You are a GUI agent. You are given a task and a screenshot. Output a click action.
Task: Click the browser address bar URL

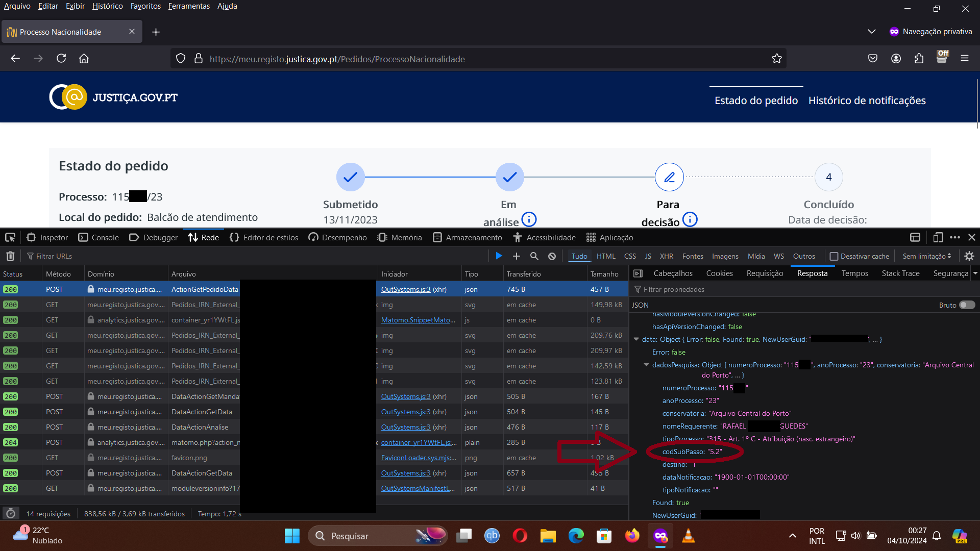337,59
